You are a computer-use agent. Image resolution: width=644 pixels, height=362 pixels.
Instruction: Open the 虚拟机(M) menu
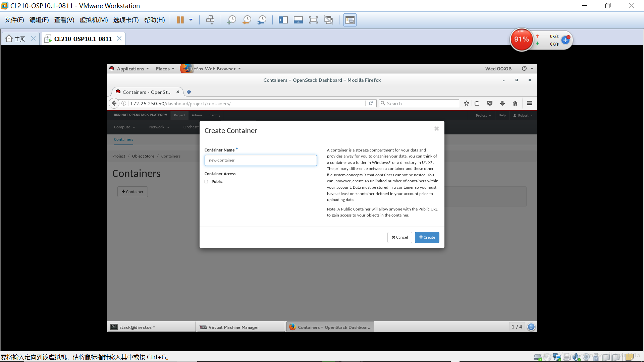coord(94,20)
